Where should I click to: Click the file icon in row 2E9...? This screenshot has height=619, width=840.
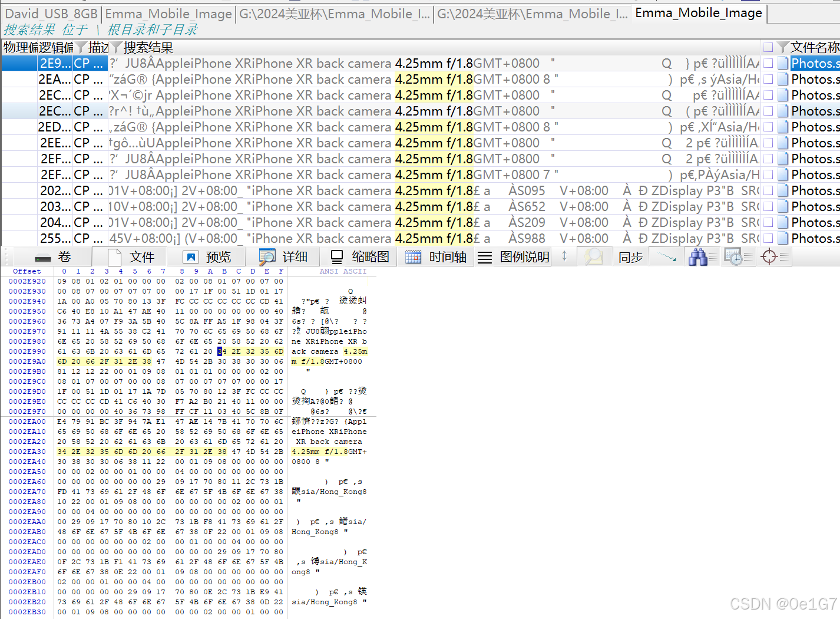click(783, 63)
